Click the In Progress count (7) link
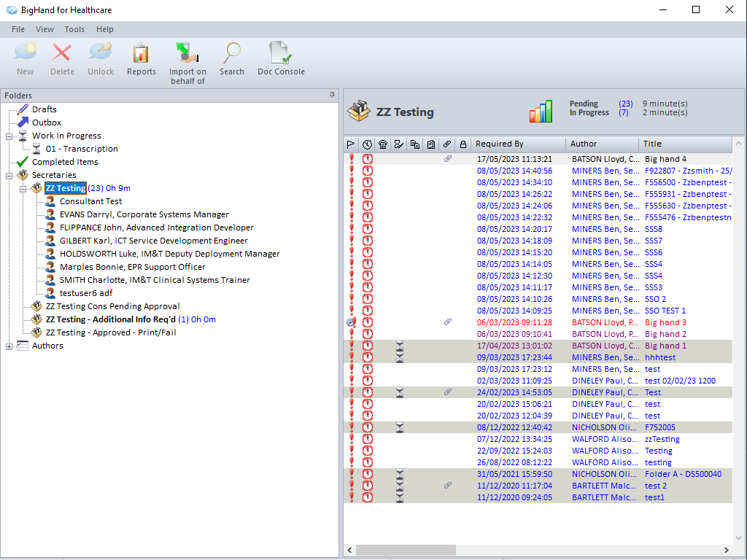Image resolution: width=747 pixels, height=560 pixels. click(623, 112)
